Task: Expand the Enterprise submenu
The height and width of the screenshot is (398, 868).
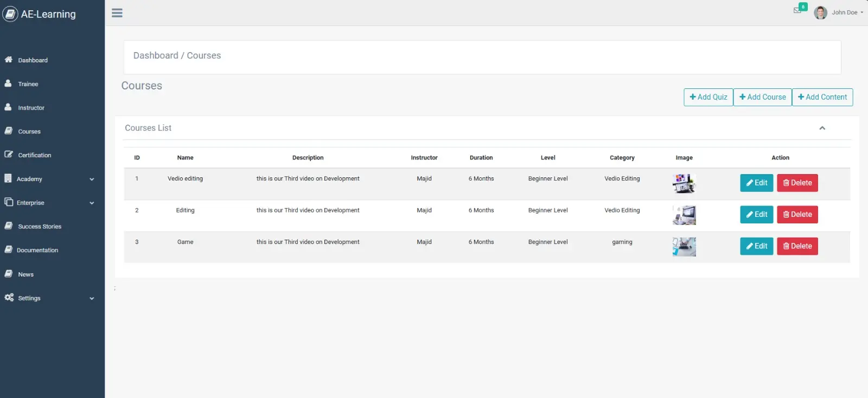Action: tap(92, 203)
